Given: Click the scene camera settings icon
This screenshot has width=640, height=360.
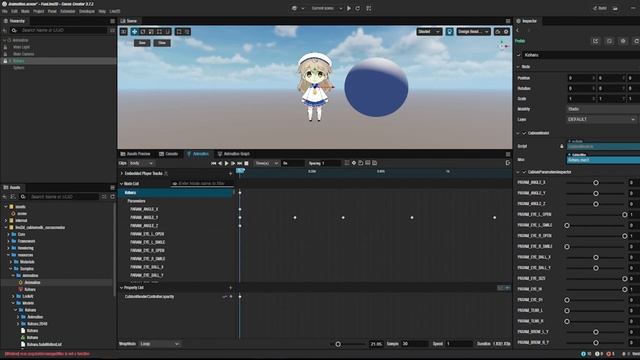Looking at the screenshot, I should [498, 31].
